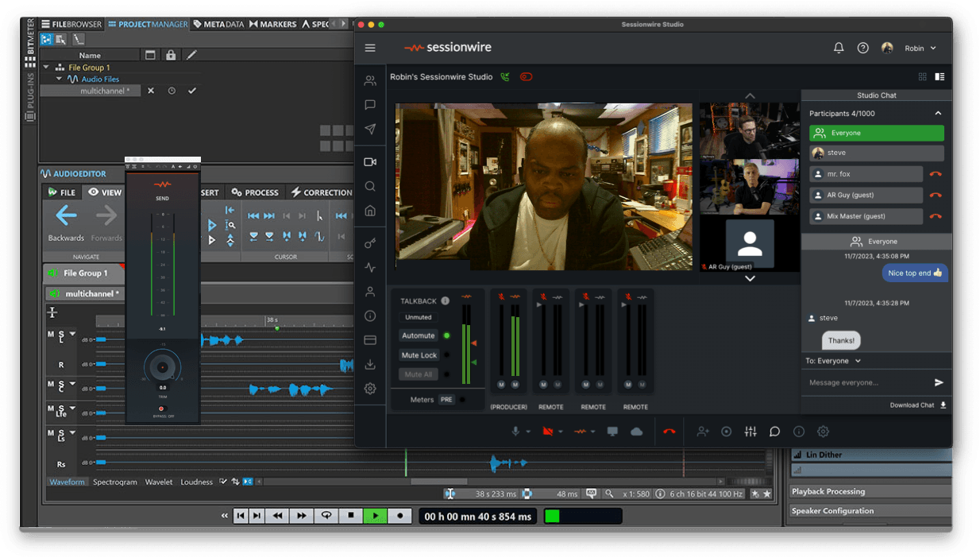This screenshot has height=558, width=980.
Task: Send the chat message arrow
Action: (x=939, y=382)
